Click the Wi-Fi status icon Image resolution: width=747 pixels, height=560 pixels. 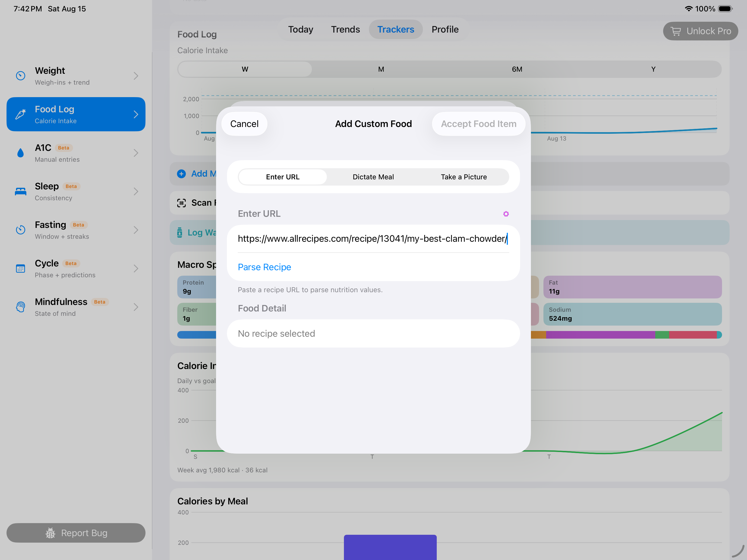tap(688, 9)
